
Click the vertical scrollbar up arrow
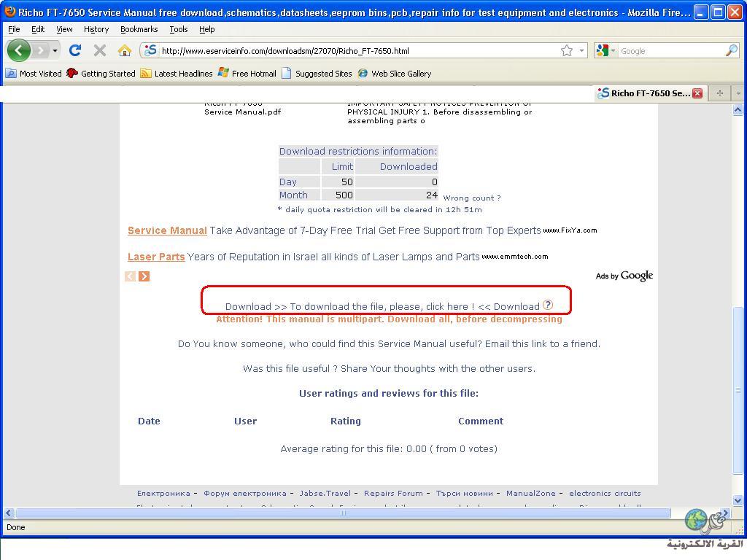[x=738, y=110]
